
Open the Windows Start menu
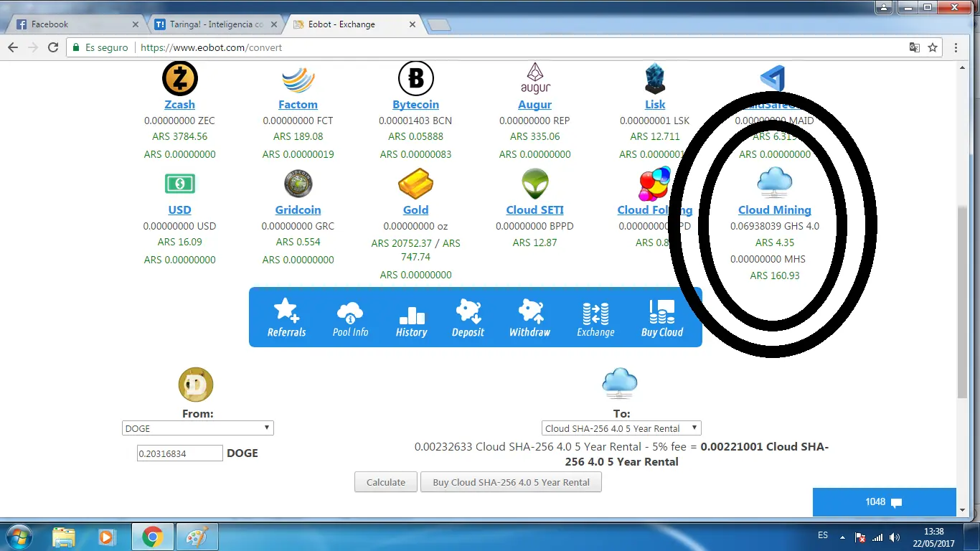pos(19,537)
